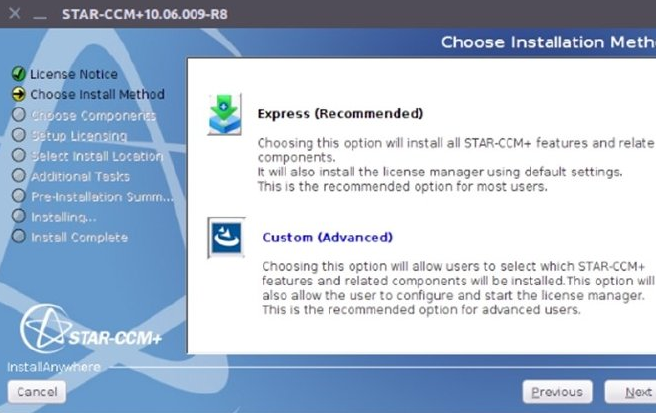656x413 pixels.
Task: Minimize the STAR-CCM+ installer window
Action: [x=40, y=17]
